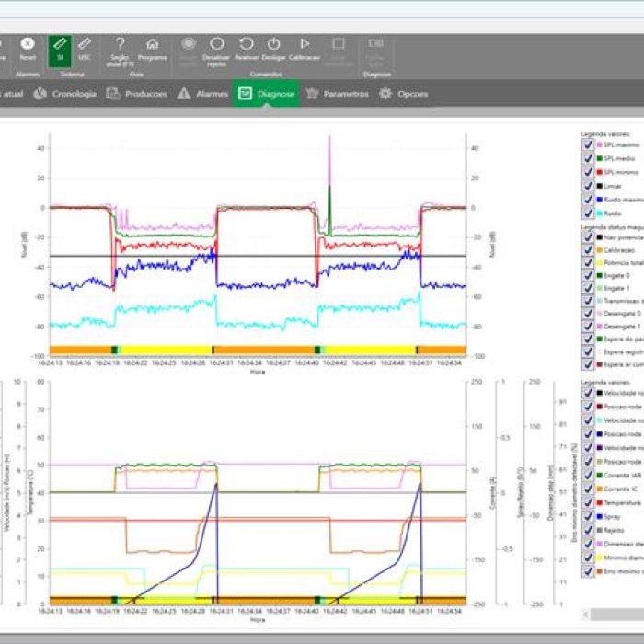
Task: Toggle the Spray series checkbox
Action: pos(588,517)
